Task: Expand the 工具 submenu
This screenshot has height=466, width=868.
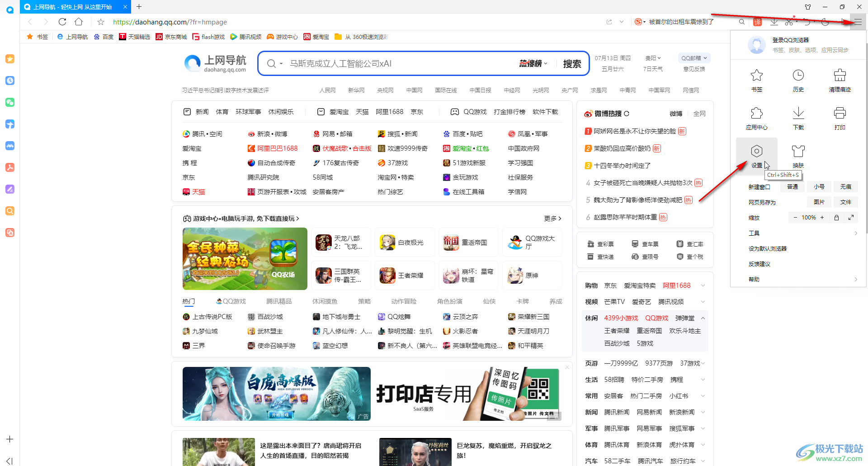Action: 803,233
